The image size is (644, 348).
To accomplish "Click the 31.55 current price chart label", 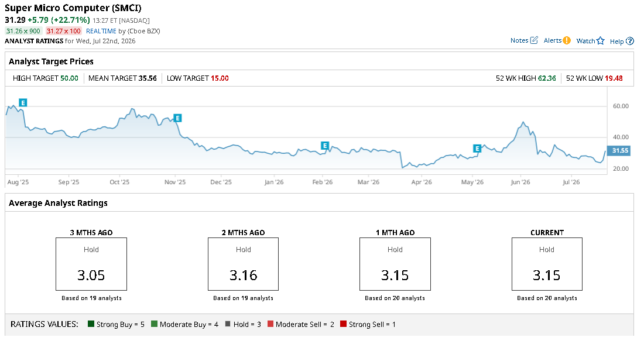I will coord(619,151).
